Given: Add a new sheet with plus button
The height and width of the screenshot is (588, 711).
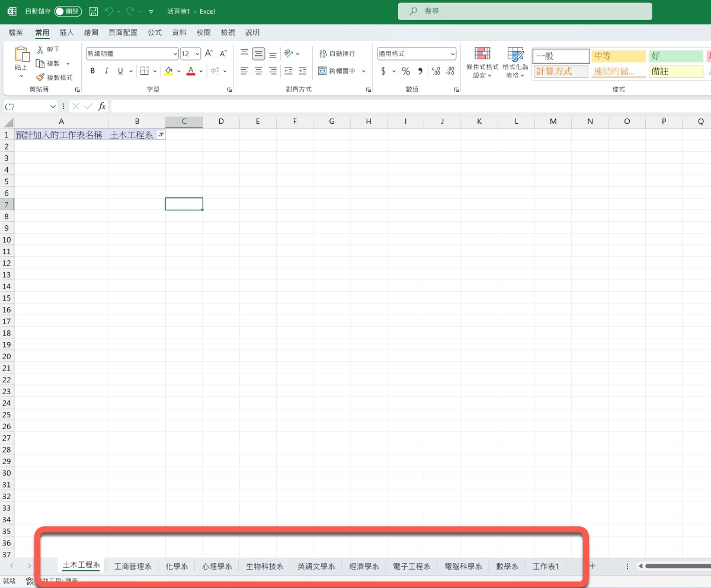Looking at the screenshot, I should click(x=591, y=566).
